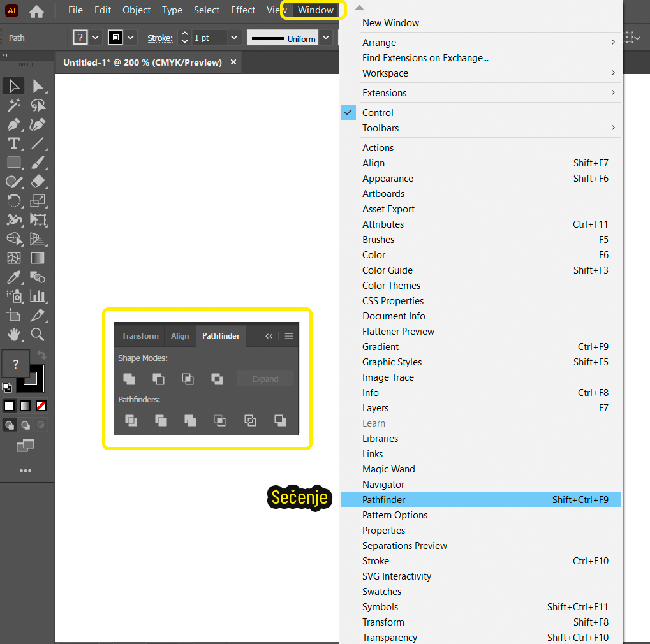The width and height of the screenshot is (650, 644).
Task: Open the stroke weight dropdown
Action: tap(234, 38)
